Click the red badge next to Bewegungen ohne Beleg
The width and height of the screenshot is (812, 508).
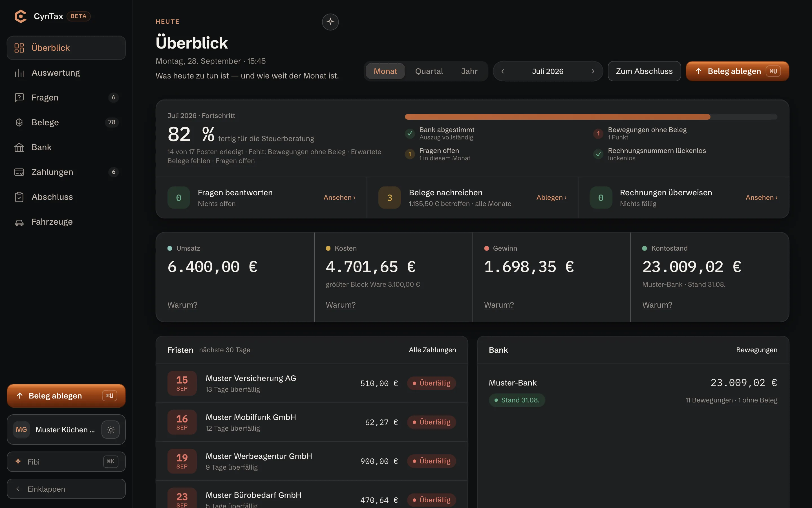[x=598, y=133]
